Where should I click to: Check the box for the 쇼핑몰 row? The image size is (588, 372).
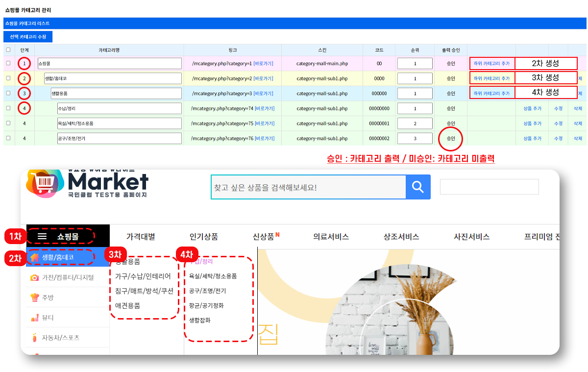(x=8, y=63)
